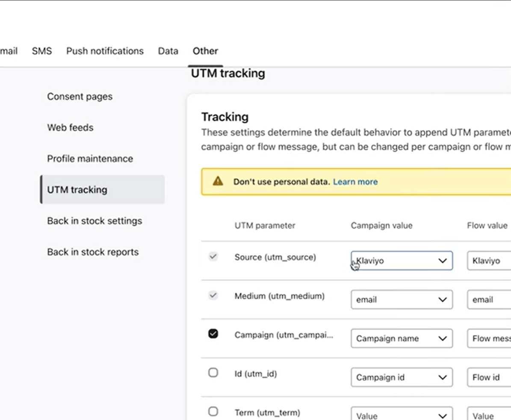This screenshot has width=511, height=420.
Task: Click the Don't use personal data warning text
Action: [281, 182]
